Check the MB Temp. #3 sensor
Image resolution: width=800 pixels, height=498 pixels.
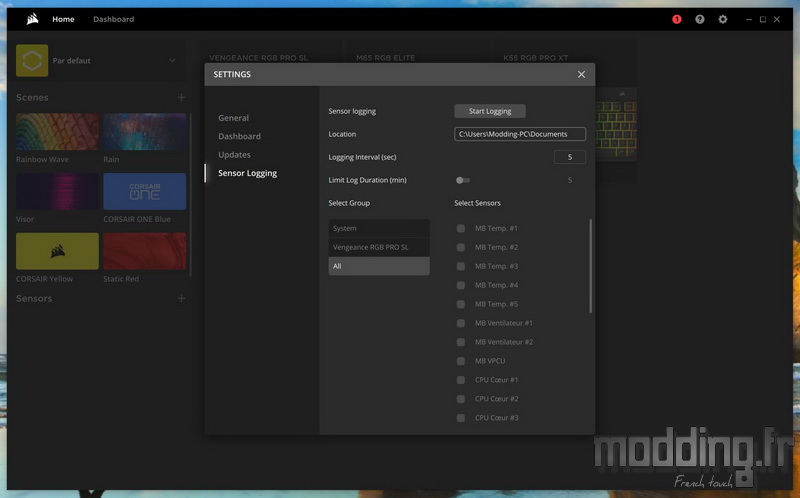tap(461, 266)
